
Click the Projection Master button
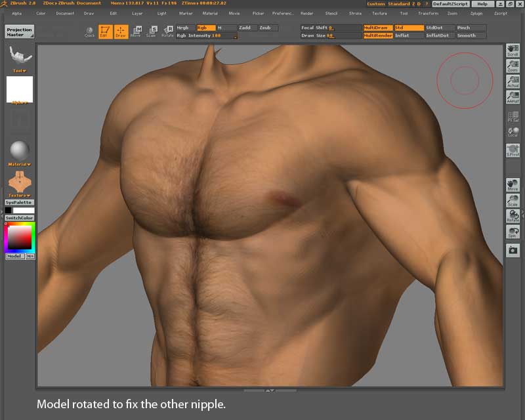coord(20,31)
